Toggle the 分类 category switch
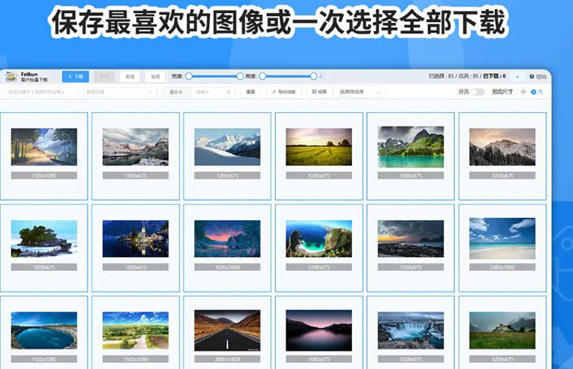573x369 pixels. pyautogui.click(x=477, y=92)
